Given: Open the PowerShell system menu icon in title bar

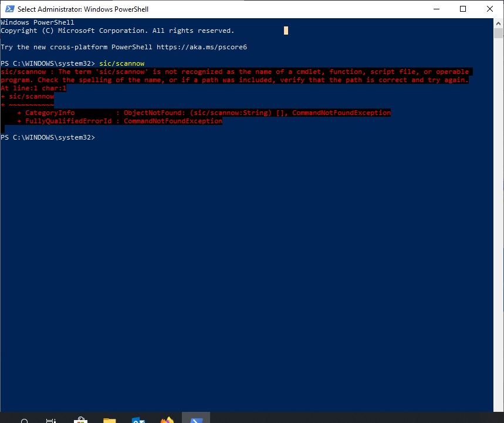Looking at the screenshot, I should pyautogui.click(x=9, y=9).
